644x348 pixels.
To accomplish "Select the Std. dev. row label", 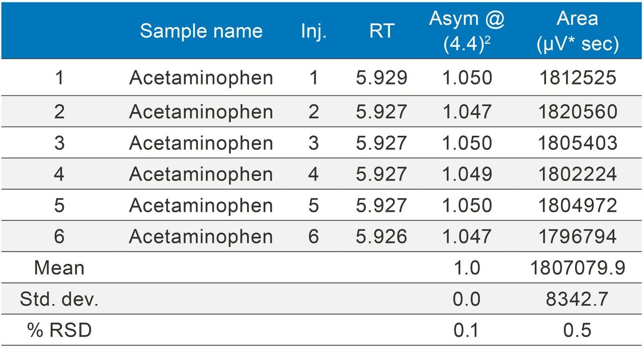I will pyautogui.click(x=59, y=300).
